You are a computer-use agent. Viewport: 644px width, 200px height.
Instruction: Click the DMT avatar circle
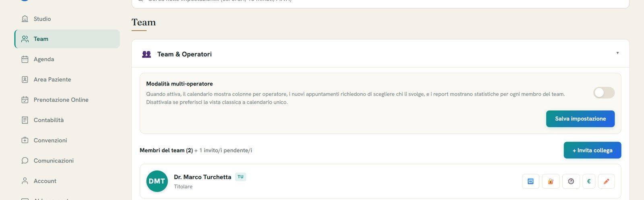[x=157, y=181]
